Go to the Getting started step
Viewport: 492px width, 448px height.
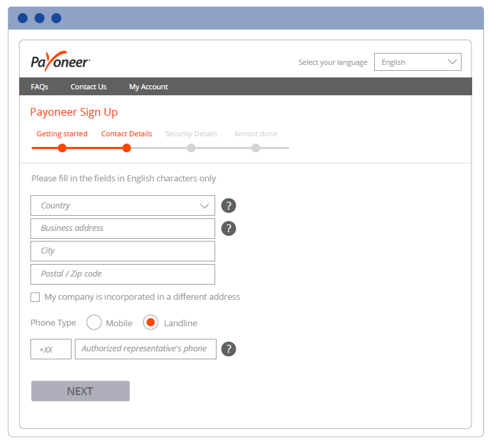62,134
